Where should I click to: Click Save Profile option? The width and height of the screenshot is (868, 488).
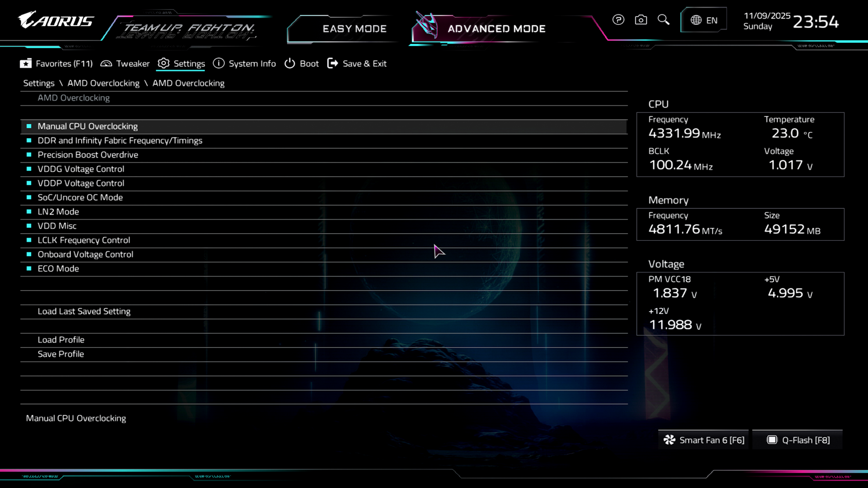click(x=61, y=354)
